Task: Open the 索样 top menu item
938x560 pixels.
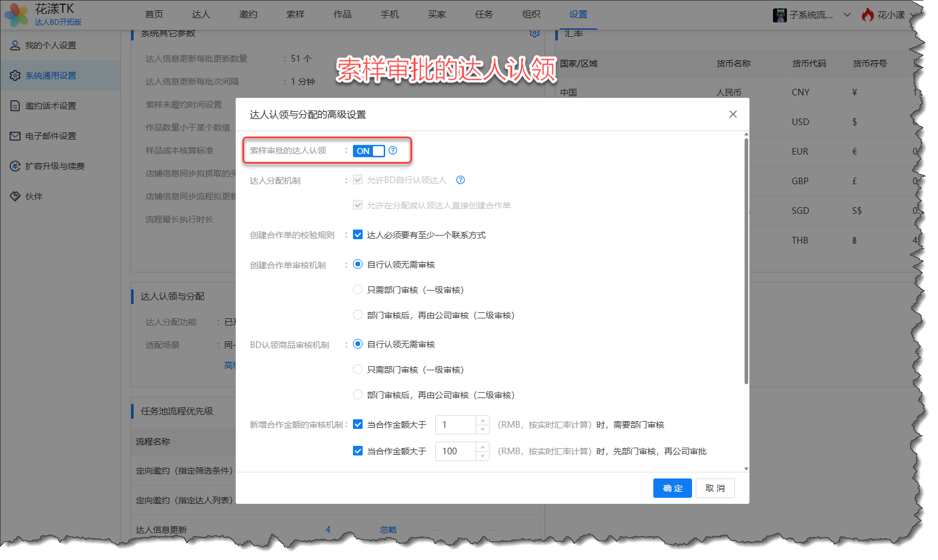Action: pyautogui.click(x=295, y=14)
